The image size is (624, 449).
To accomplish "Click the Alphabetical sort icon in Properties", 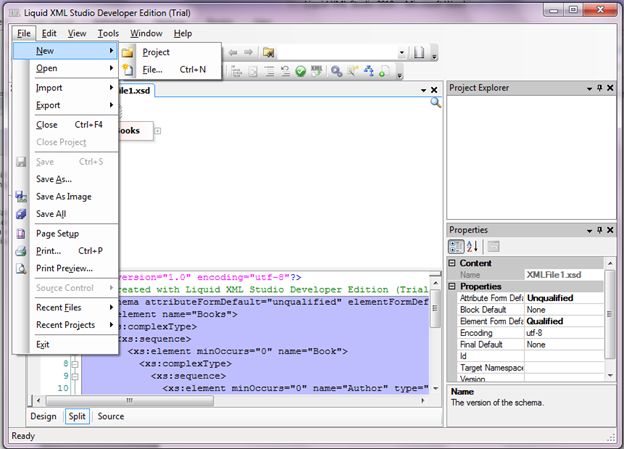I will pos(472,247).
